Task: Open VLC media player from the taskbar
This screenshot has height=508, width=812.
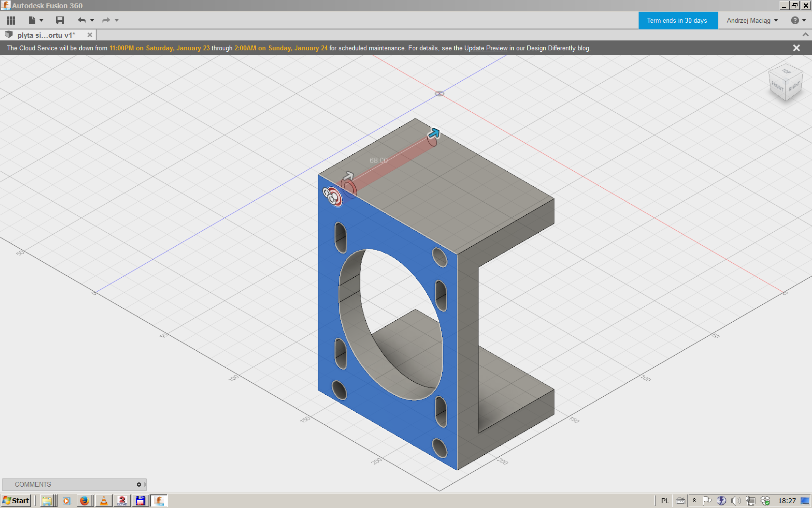Action: (103, 501)
